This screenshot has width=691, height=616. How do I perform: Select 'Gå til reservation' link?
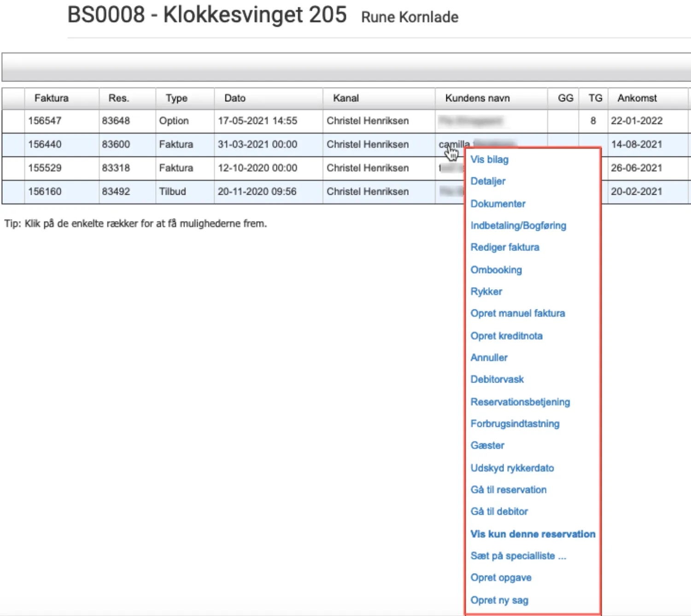click(508, 490)
